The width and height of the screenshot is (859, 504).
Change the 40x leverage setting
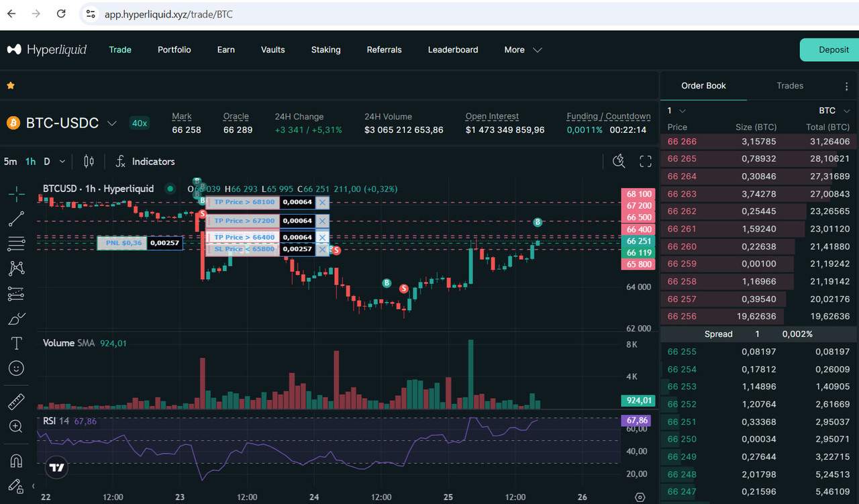pyautogui.click(x=140, y=123)
